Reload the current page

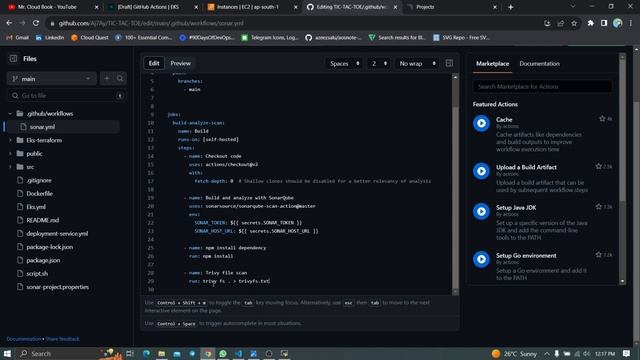(x=36, y=23)
